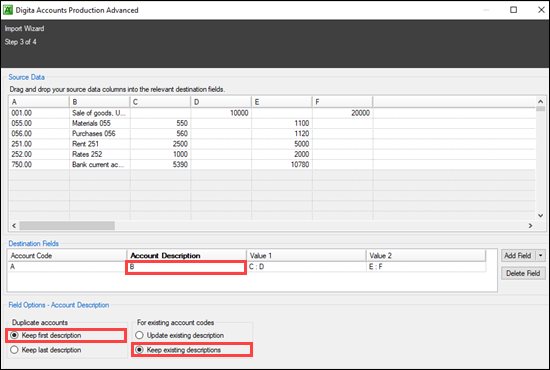Click the Materials 055 cell
This screenshot has width=550, height=370.
(100, 123)
